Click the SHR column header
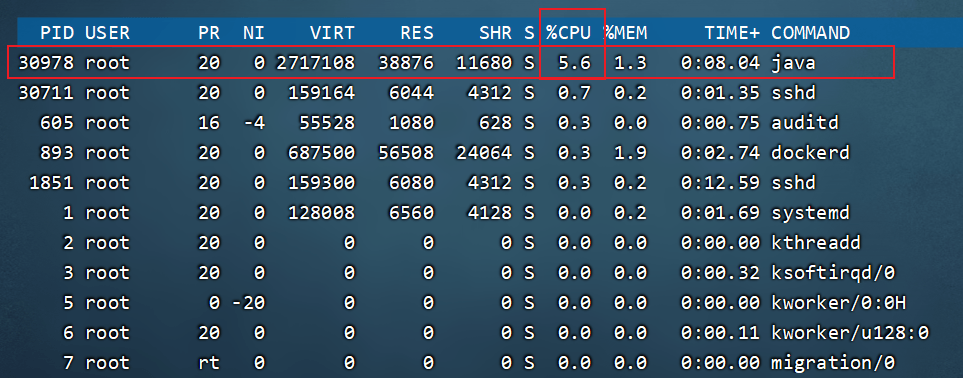The width and height of the screenshot is (963, 378). point(495,33)
